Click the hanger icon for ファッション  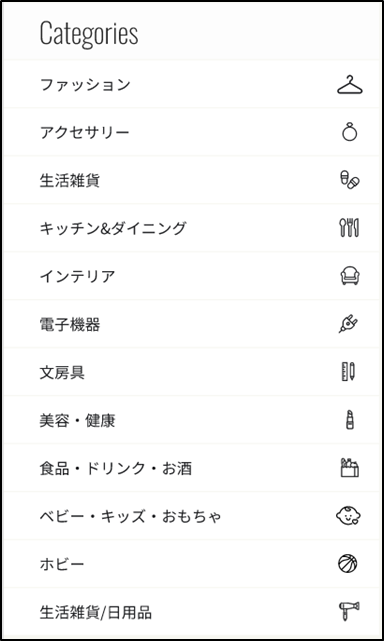(x=350, y=85)
